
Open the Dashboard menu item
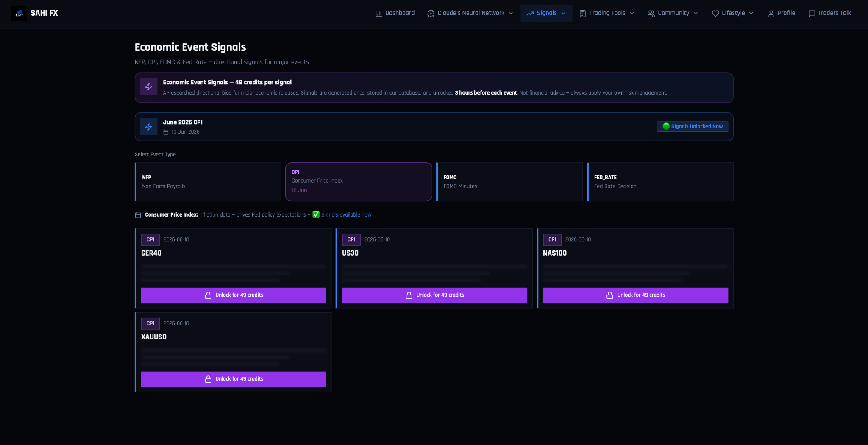395,13
